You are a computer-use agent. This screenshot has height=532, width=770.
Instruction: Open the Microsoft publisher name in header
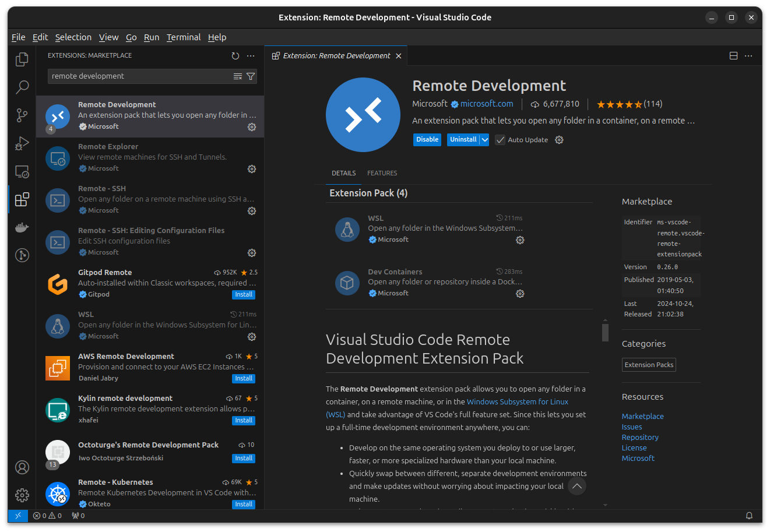(430, 104)
